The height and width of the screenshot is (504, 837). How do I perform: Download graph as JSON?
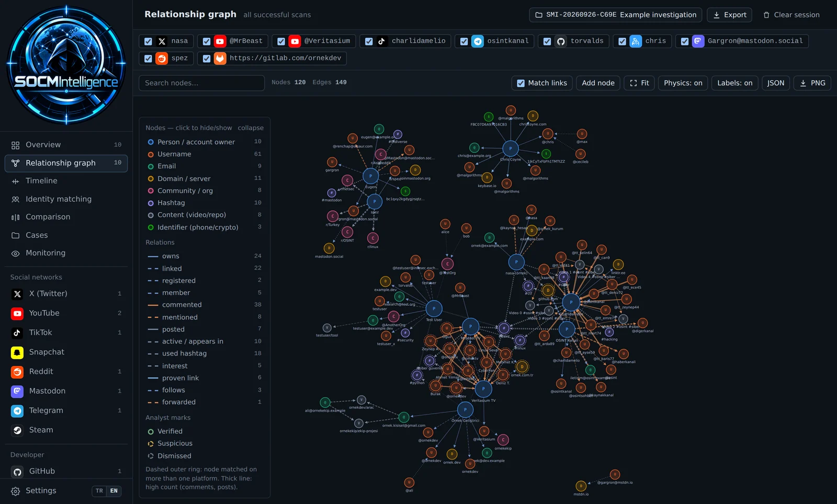[775, 83]
